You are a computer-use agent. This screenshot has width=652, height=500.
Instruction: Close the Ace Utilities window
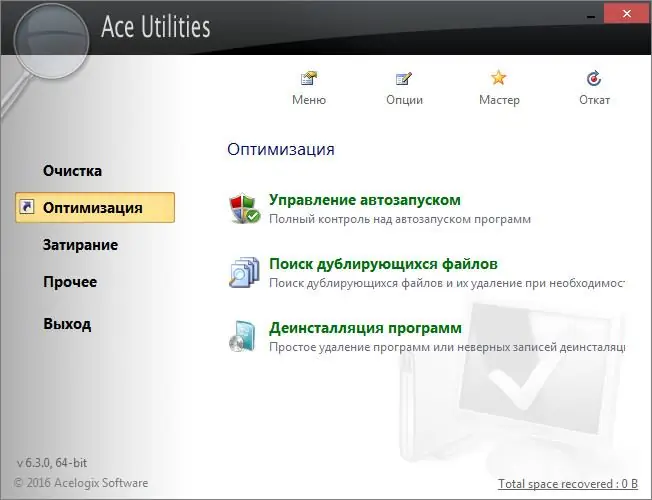click(x=627, y=14)
